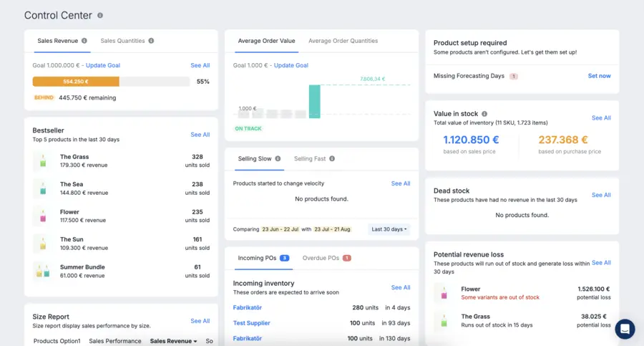Click The Grass product name in Bestseller
Viewport: 644px width, 346px height.
point(74,157)
